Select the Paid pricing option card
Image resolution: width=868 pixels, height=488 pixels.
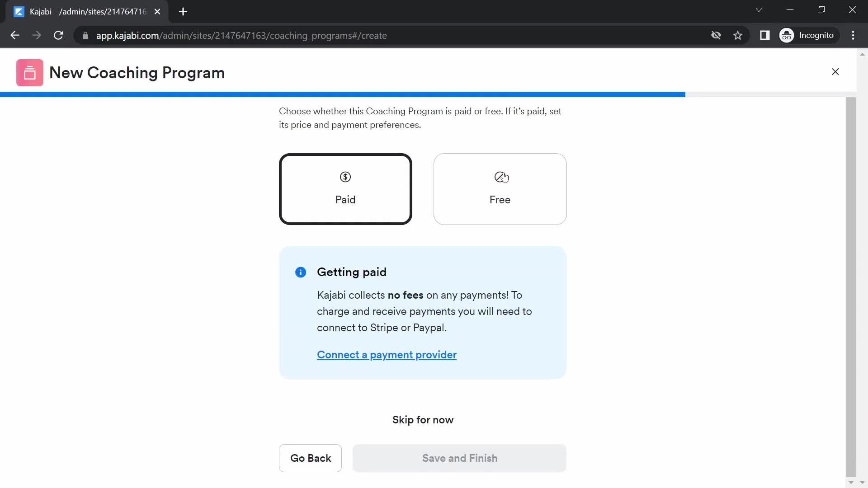tap(345, 189)
